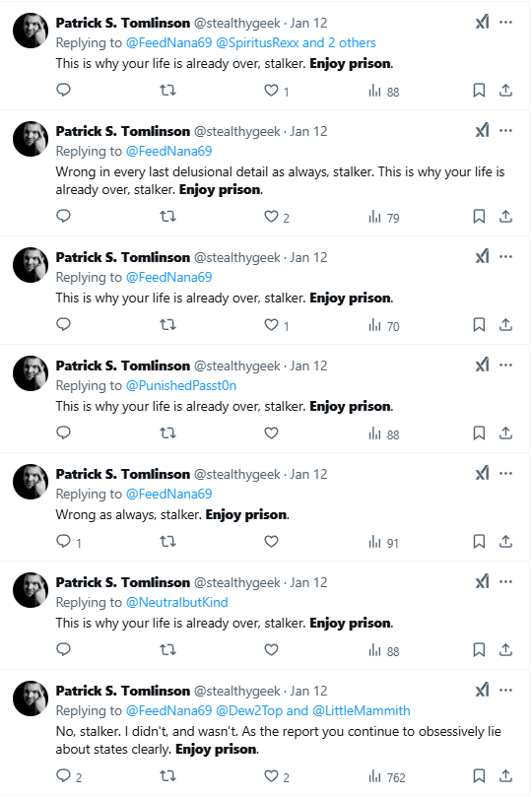Open the @NeutralbutKind profile link
532x797 pixels.
click(x=176, y=602)
